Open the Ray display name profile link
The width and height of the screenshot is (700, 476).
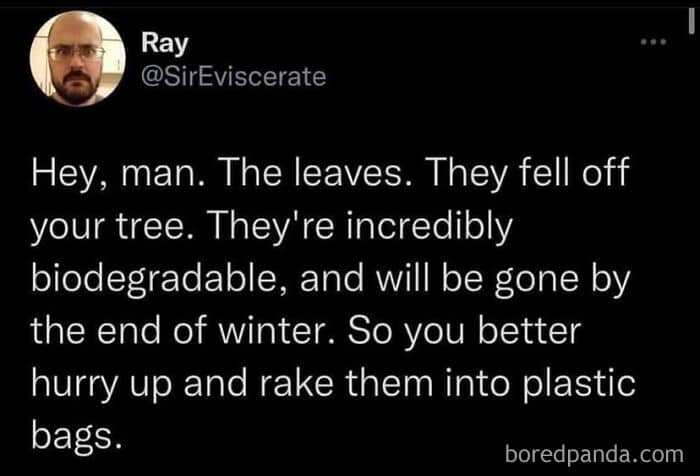[165, 44]
